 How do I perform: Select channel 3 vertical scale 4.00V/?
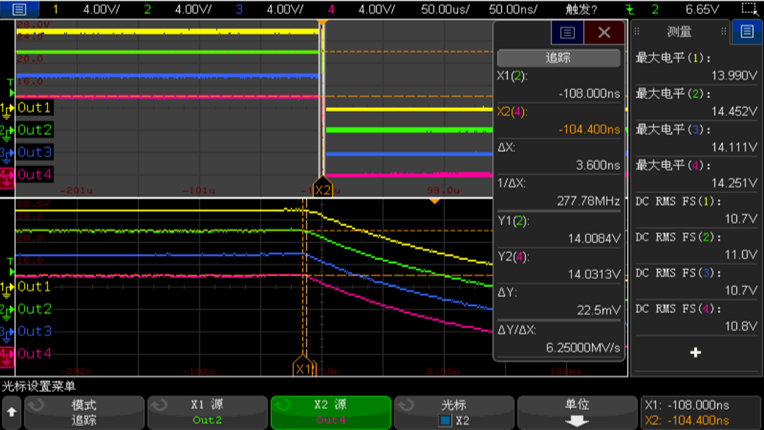tap(285, 9)
